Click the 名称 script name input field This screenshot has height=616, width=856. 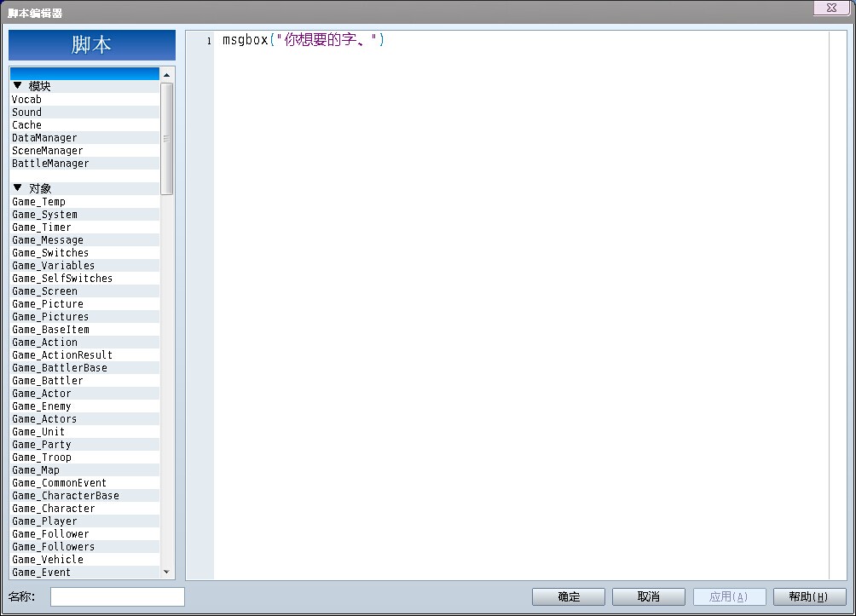[x=118, y=596]
